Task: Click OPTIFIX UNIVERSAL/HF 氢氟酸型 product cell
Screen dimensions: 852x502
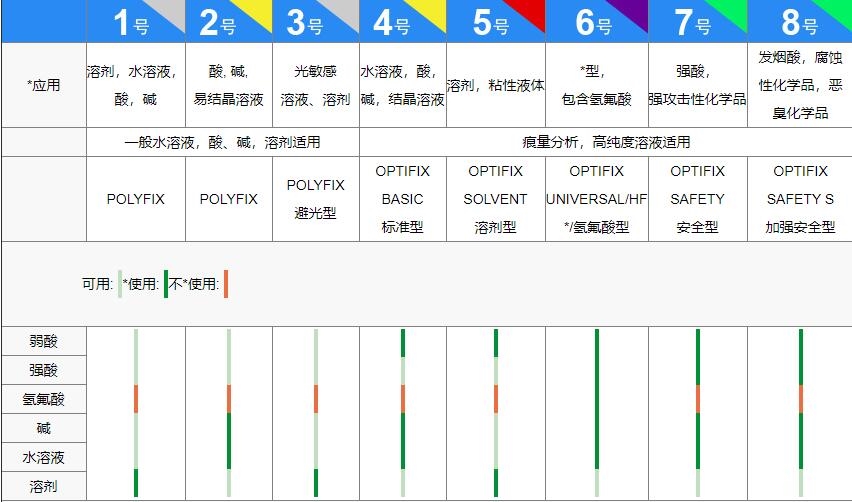Action: pyautogui.click(x=597, y=199)
